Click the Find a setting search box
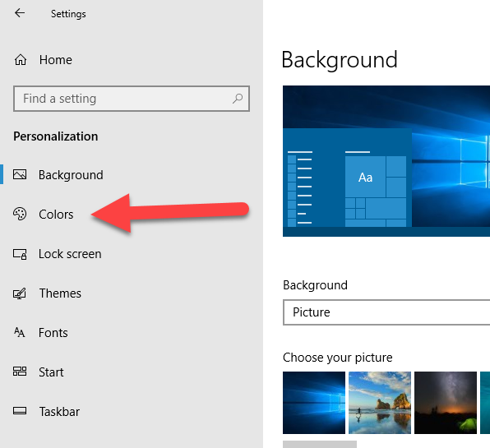Image resolution: width=490 pixels, height=448 pixels. pos(132,99)
